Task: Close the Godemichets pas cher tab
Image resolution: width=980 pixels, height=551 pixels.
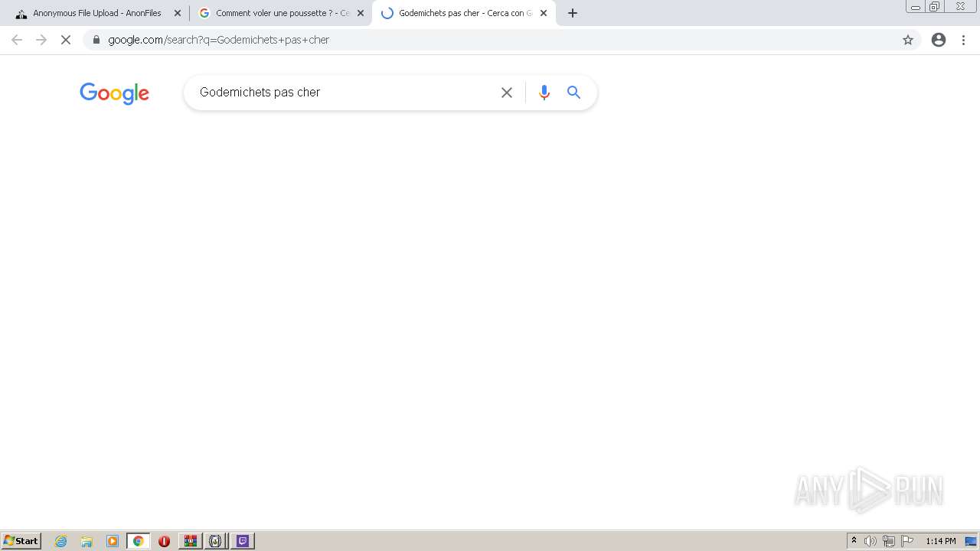Action: (544, 13)
